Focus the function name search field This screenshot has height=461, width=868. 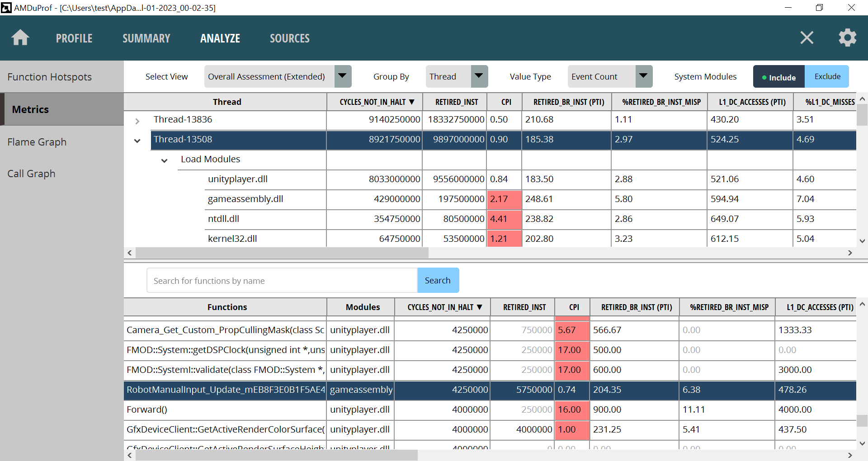pyautogui.click(x=282, y=281)
